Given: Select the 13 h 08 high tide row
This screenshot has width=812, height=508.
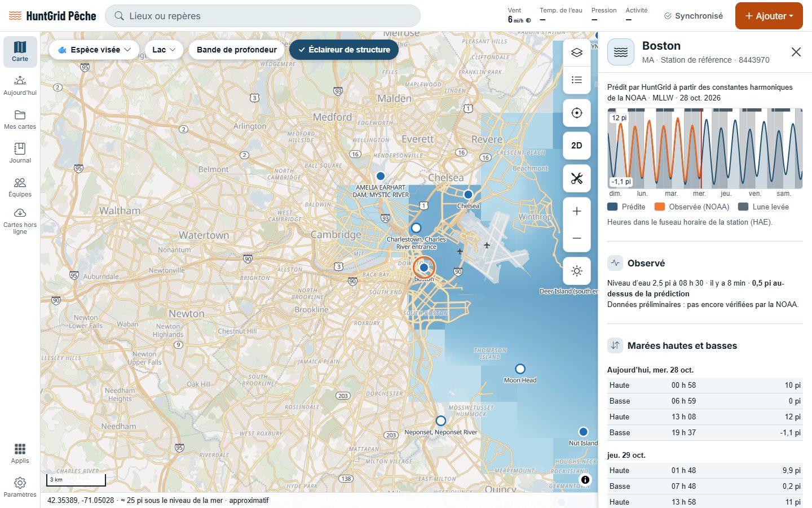Looking at the screenshot, I should click(705, 417).
